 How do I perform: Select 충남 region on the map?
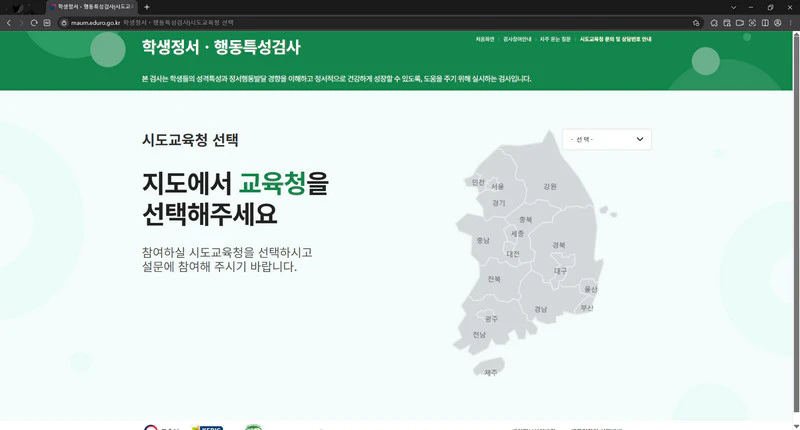coord(483,240)
